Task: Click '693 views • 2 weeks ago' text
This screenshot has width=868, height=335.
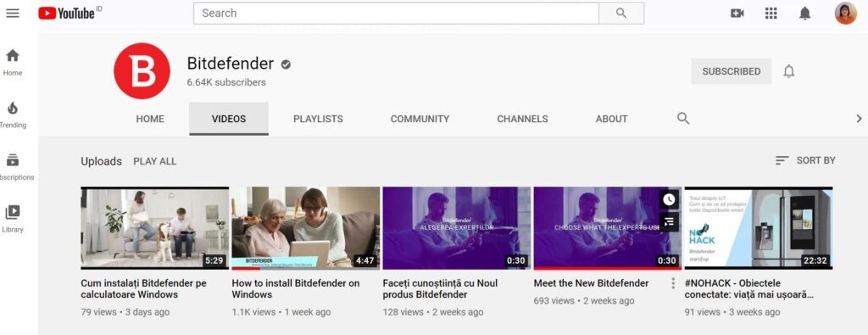Action: [x=584, y=301]
